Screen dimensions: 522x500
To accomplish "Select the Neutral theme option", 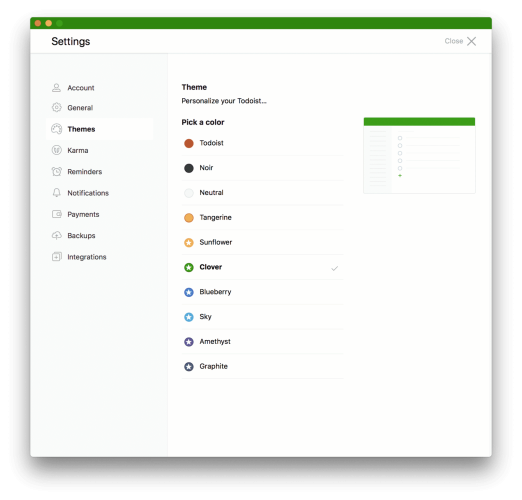I will coord(263,193).
